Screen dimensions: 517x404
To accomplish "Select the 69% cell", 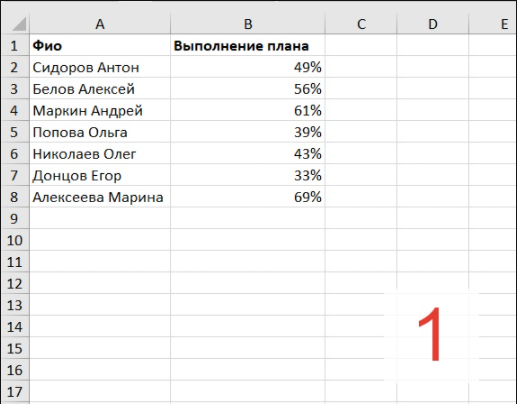I will click(248, 197).
